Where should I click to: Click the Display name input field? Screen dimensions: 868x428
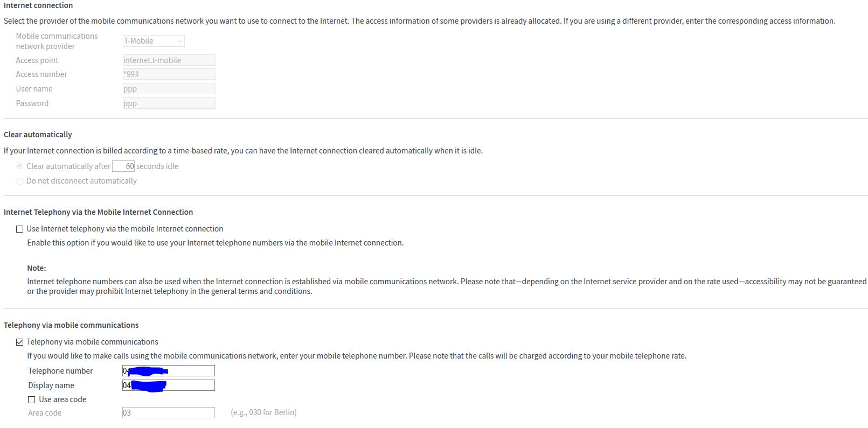(190, 385)
